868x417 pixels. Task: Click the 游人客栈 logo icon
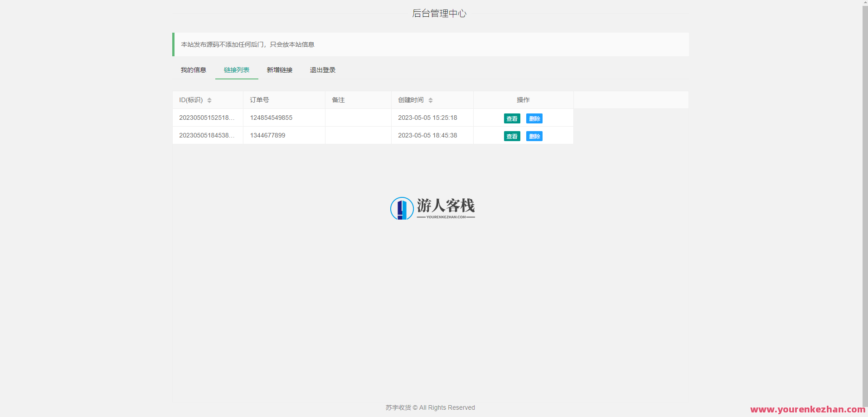(x=401, y=208)
